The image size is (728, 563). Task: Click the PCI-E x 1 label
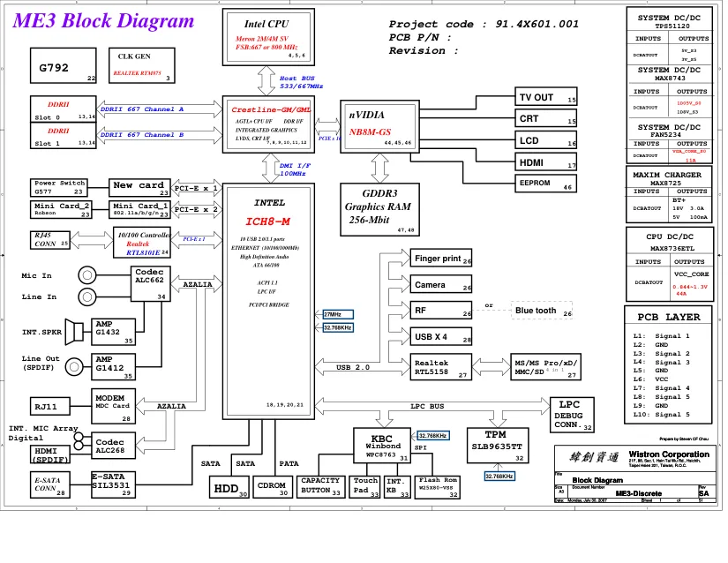(196, 189)
